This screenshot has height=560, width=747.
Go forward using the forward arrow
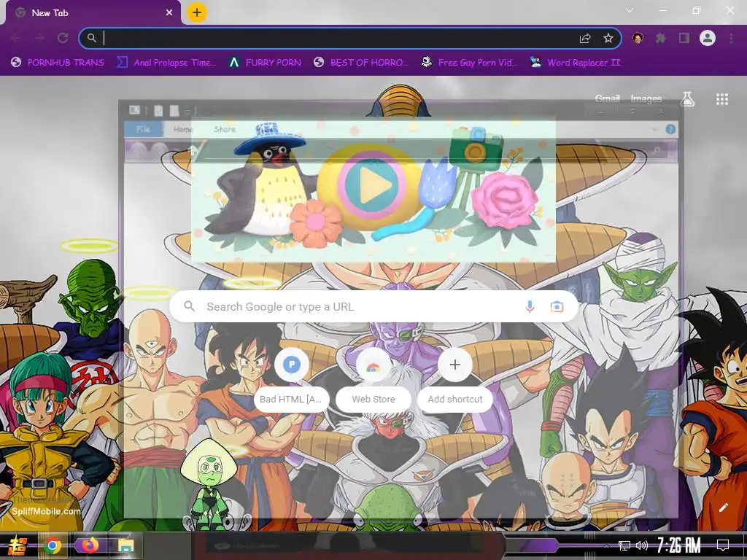click(x=39, y=38)
